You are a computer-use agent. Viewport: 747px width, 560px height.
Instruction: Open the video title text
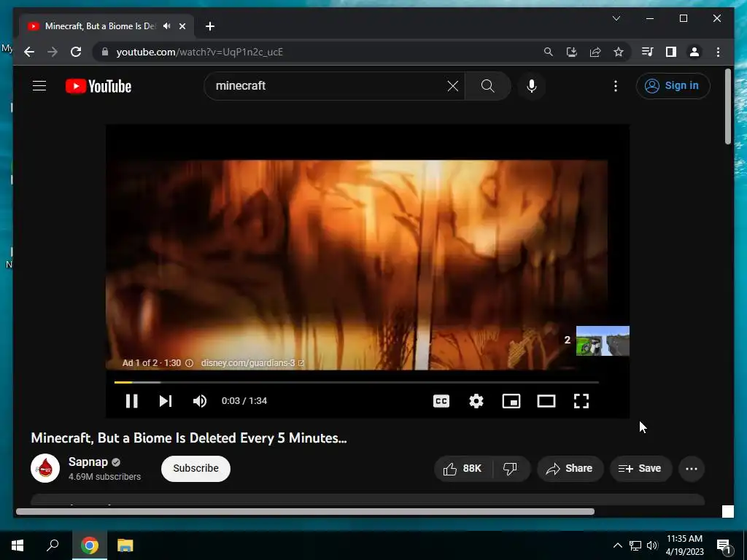point(189,438)
